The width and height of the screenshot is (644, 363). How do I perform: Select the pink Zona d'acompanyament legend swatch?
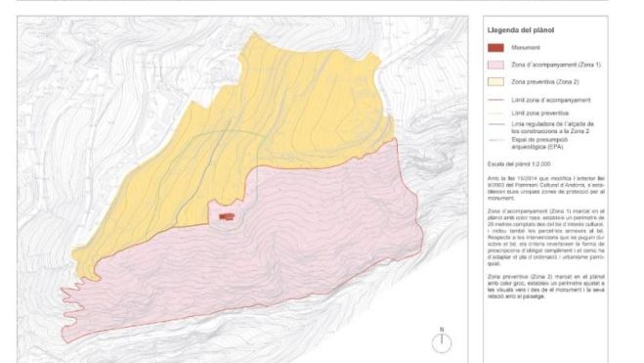click(495, 65)
